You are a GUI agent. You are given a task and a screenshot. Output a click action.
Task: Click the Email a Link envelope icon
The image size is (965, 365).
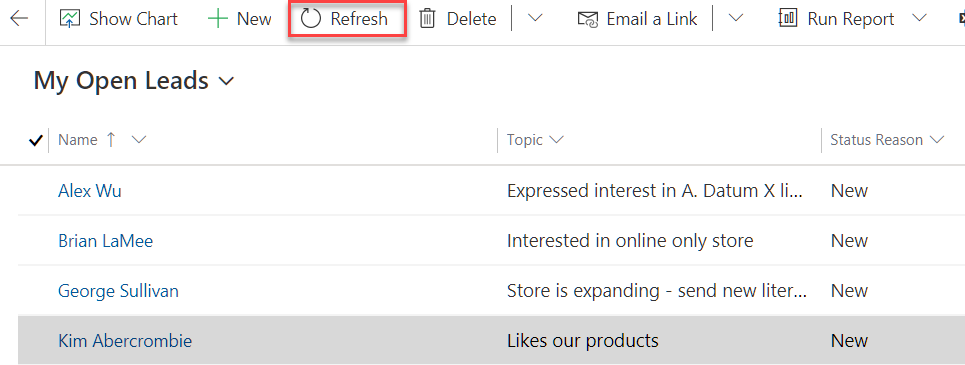[x=588, y=19]
